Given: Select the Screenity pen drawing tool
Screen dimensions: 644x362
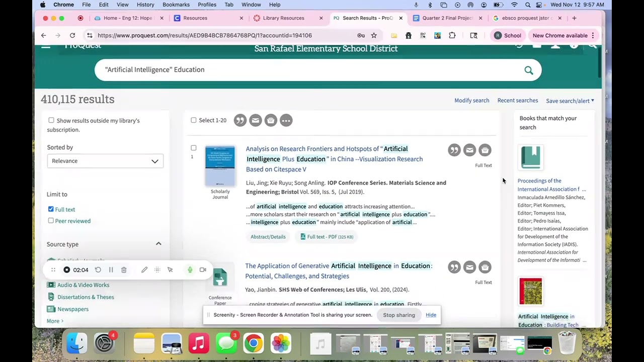Looking at the screenshot, I should pos(144,270).
